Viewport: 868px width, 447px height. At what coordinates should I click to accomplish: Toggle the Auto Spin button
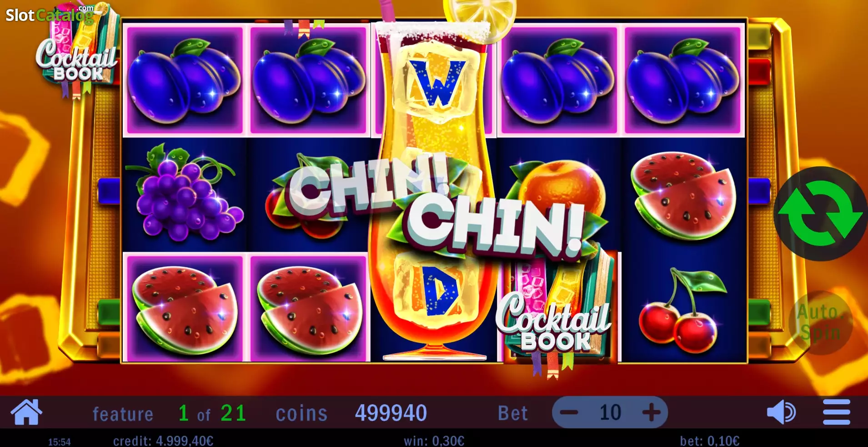coord(820,322)
